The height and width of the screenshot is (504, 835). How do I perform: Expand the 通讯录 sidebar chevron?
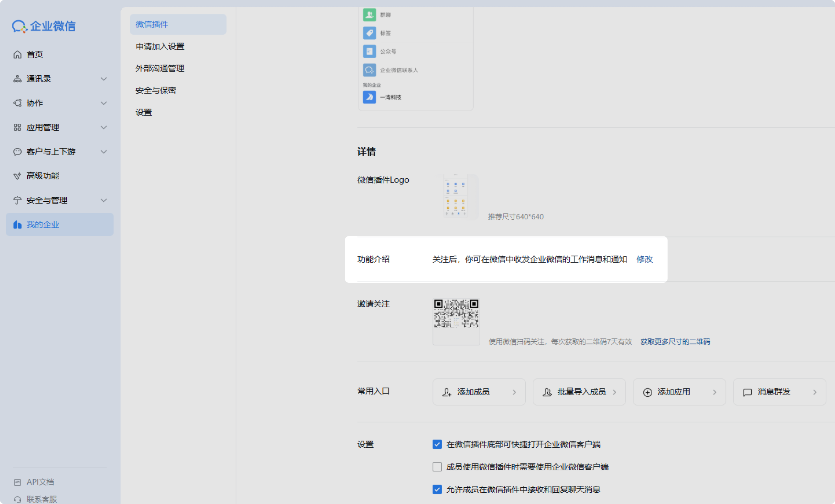(x=104, y=79)
